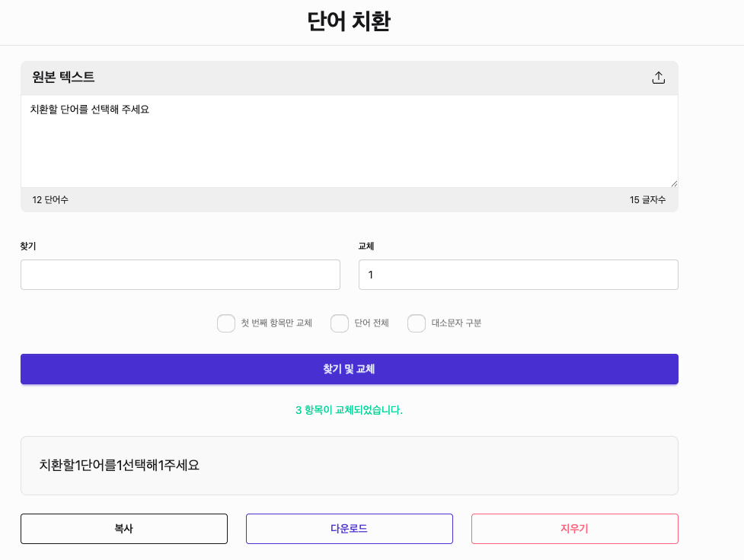The image size is (744, 560).
Task: Click the 찾기 및 교체 button
Action: pos(350,369)
